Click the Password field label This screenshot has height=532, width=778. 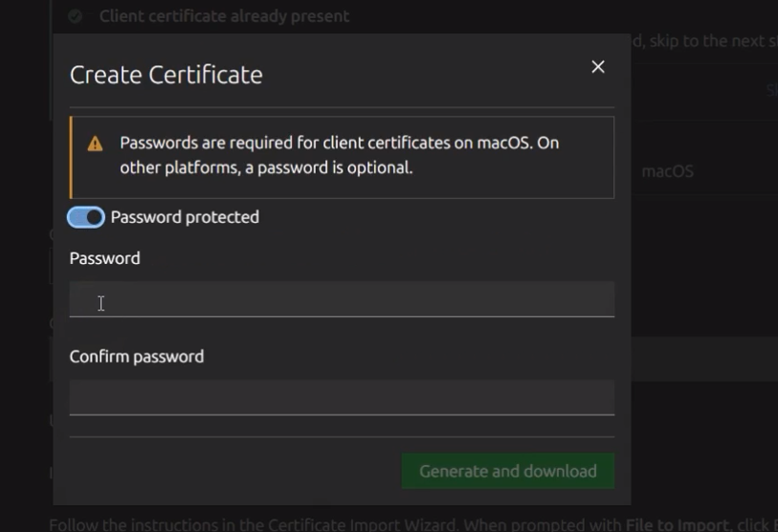pyautogui.click(x=104, y=258)
